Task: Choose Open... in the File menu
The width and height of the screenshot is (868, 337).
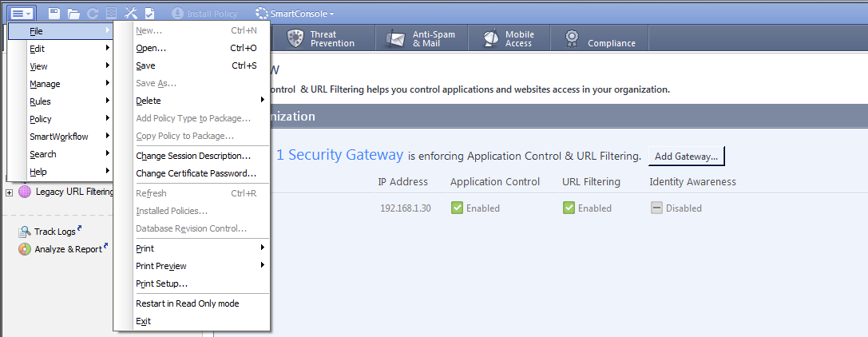Action: click(192, 48)
